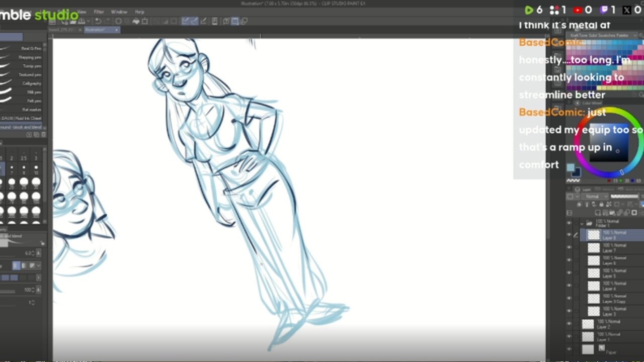644x362 pixels.
Task: Click the Save icon in the command bar
Action: pos(82,21)
